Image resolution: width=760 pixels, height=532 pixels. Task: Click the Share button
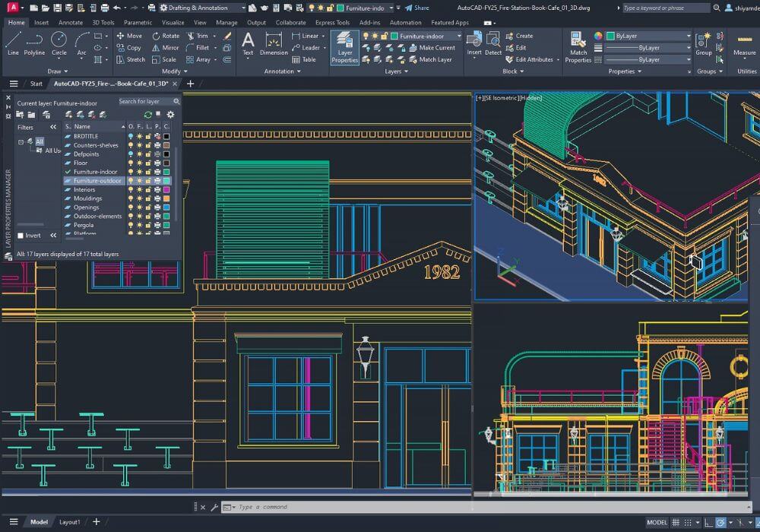[x=416, y=8]
